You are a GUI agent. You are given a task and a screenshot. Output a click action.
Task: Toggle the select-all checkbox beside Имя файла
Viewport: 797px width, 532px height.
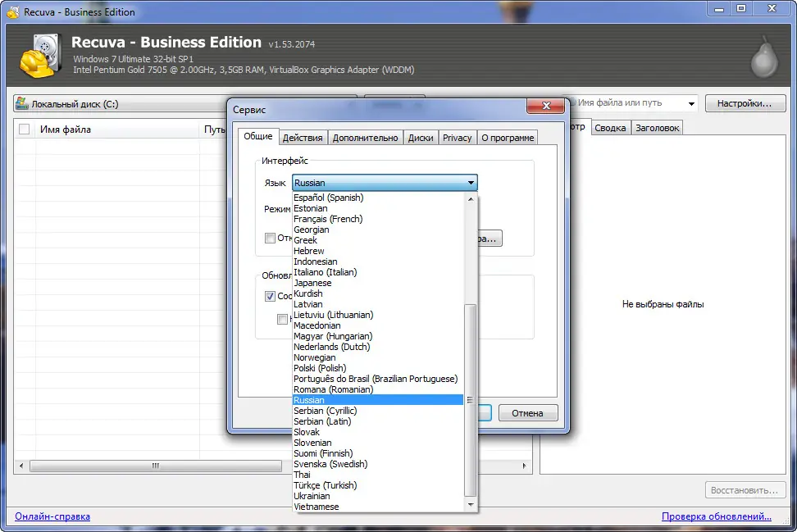pos(24,129)
